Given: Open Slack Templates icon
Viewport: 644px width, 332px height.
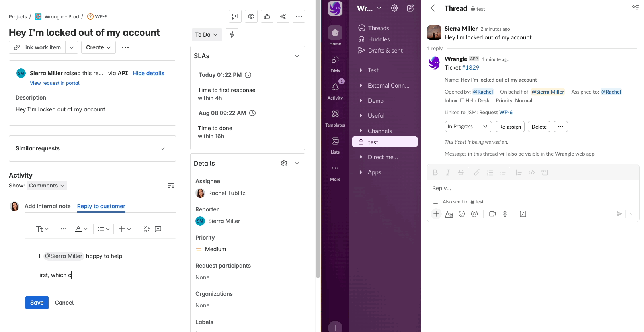Looking at the screenshot, I should click(x=335, y=118).
